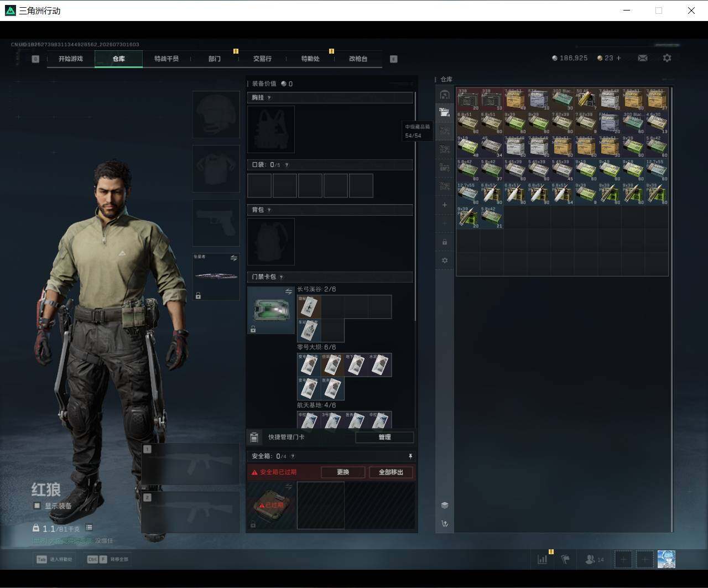Screen dimensions: 708x588
Task: Open the friends list icon showing 14
Action: point(595,559)
